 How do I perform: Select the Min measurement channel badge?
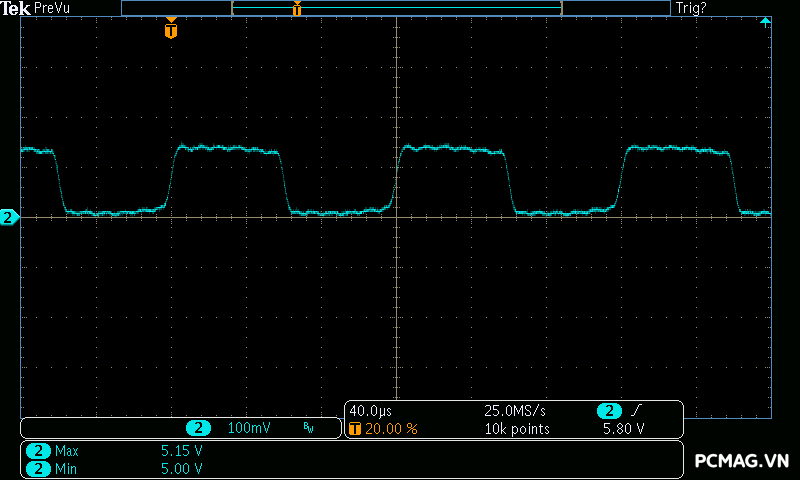coord(38,468)
